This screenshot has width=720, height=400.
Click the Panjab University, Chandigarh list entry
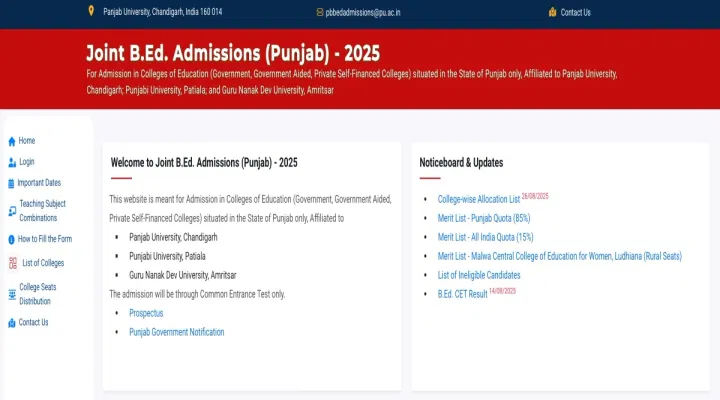click(x=173, y=237)
